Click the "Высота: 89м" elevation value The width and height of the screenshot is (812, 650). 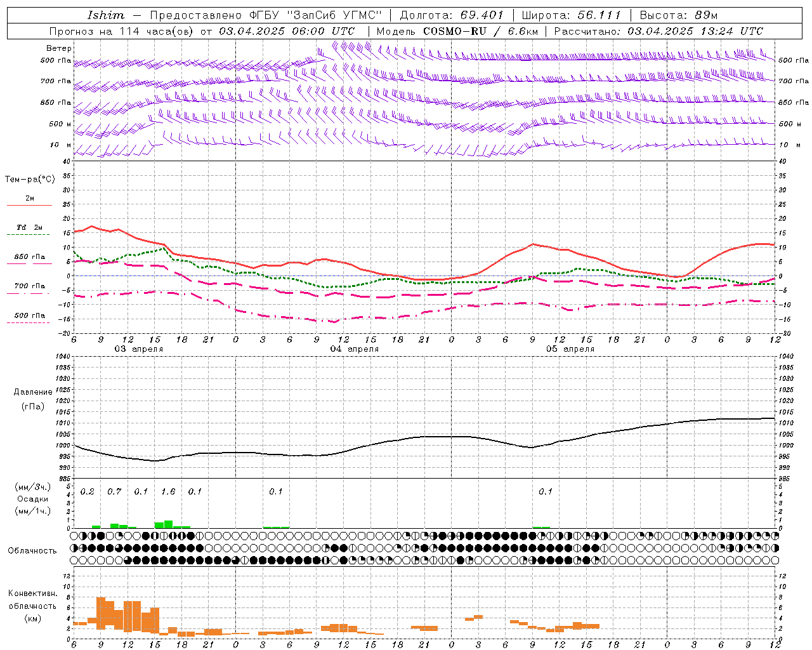[679, 15]
